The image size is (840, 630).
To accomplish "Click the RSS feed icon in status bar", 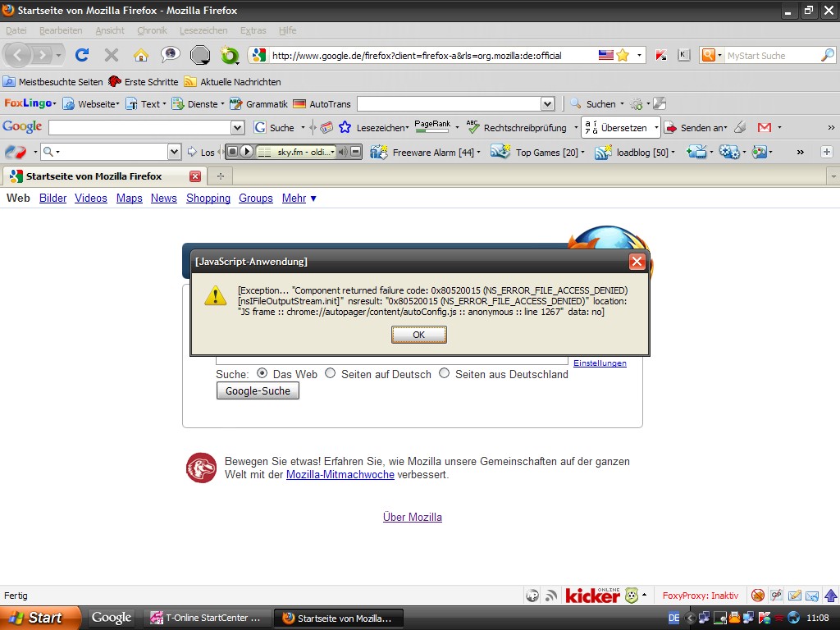I will point(550,596).
